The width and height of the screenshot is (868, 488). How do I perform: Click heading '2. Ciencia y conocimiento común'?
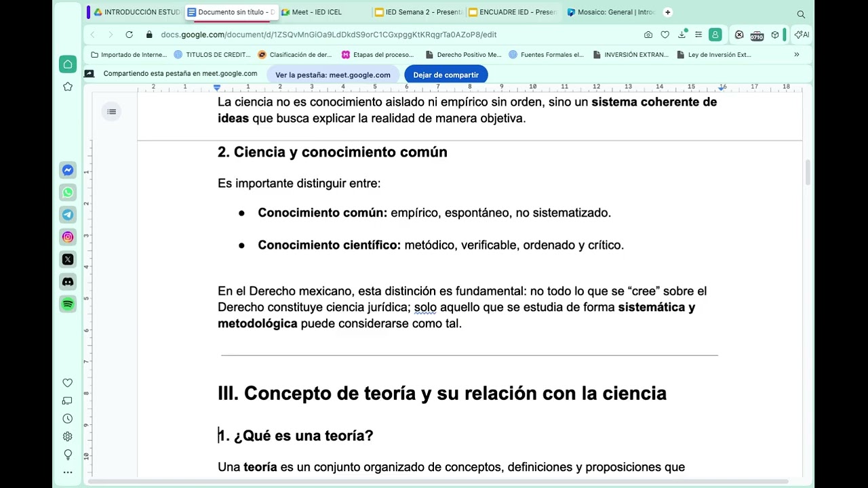coord(332,152)
